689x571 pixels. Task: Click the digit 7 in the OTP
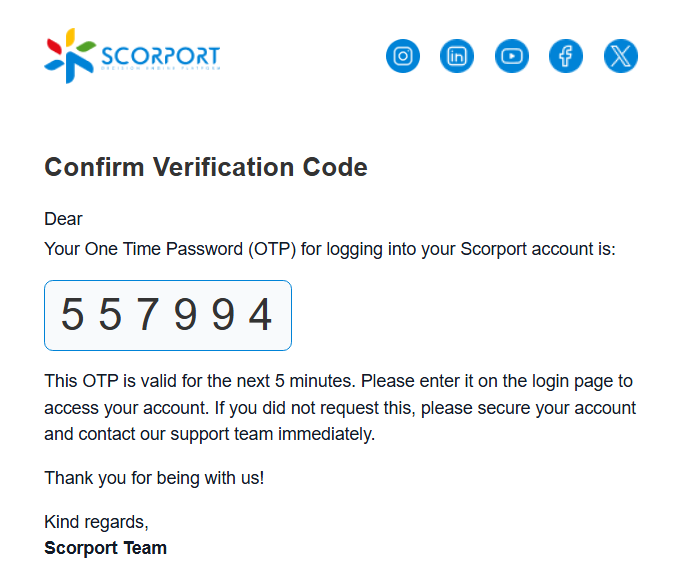[x=147, y=316]
